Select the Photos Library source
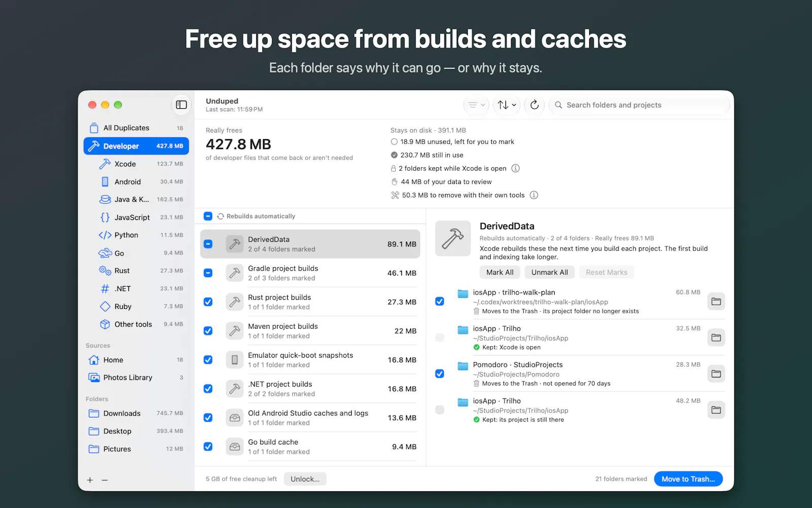812x508 pixels. (x=136, y=377)
